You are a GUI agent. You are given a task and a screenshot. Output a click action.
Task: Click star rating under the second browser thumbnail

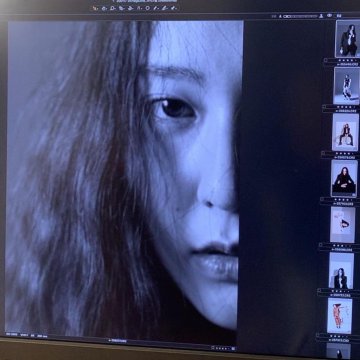[x=345, y=107]
